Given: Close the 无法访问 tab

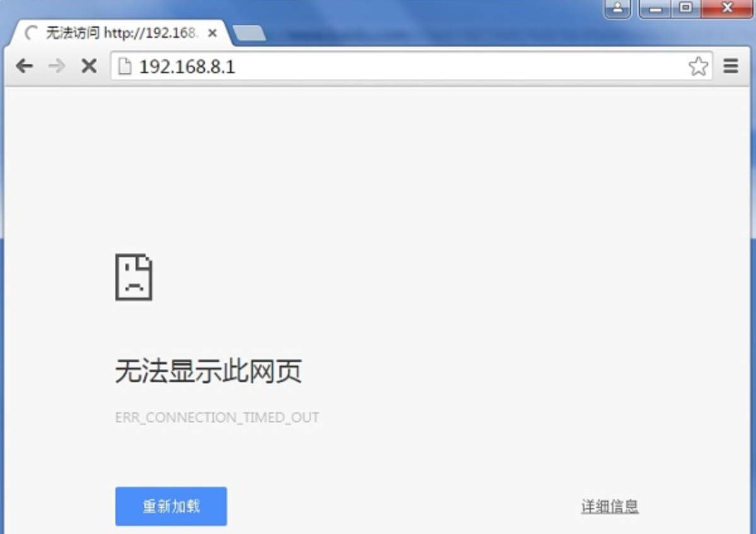Looking at the screenshot, I should (x=212, y=33).
